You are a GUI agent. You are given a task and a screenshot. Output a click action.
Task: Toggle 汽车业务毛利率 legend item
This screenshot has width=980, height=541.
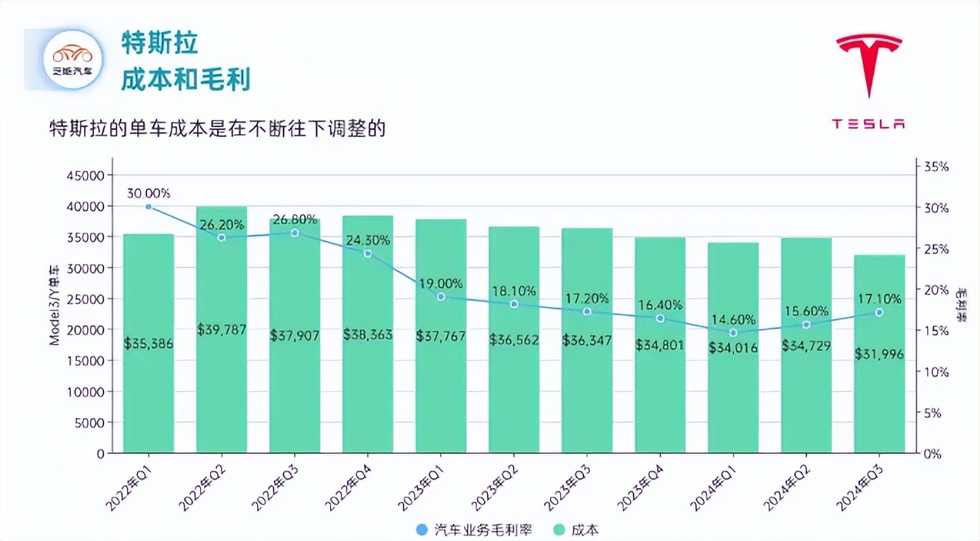(x=474, y=530)
